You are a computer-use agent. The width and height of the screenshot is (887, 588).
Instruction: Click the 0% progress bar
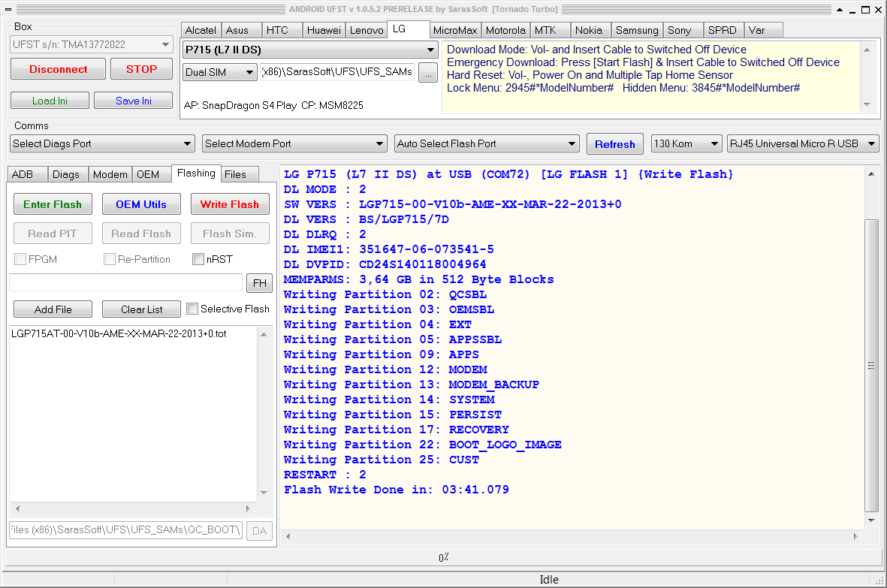tap(443, 557)
